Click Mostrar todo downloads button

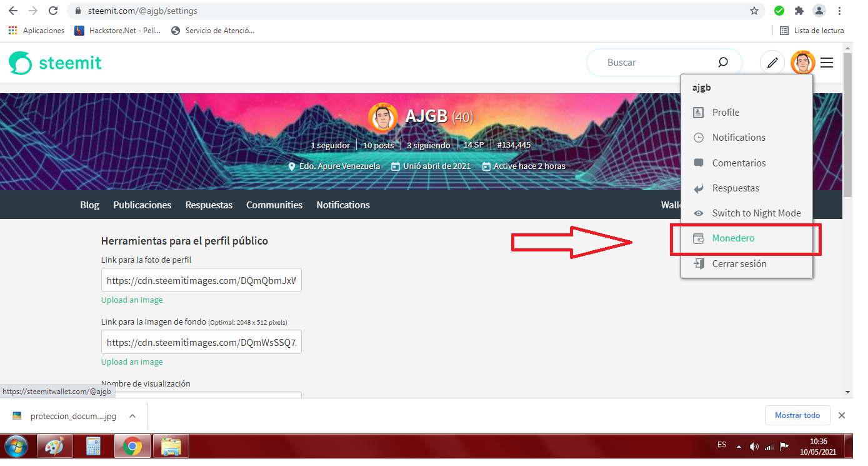(797, 415)
